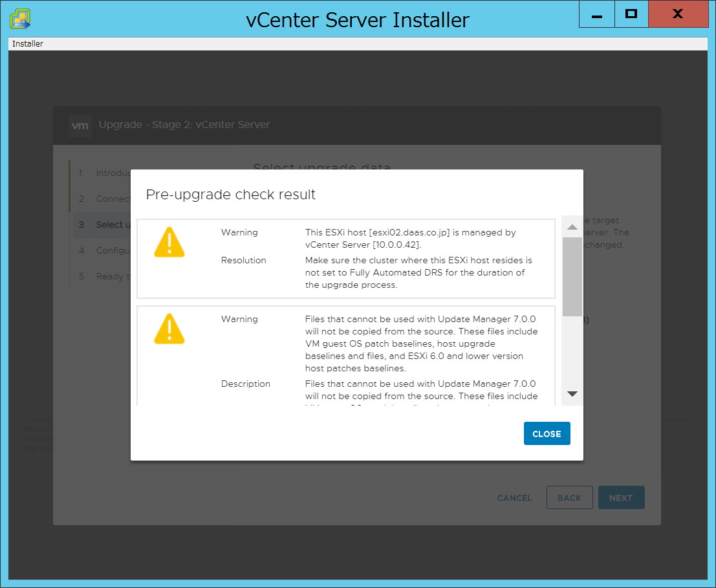Close the Pre-upgrade check result dialog
This screenshot has width=716, height=588.
tap(547, 433)
